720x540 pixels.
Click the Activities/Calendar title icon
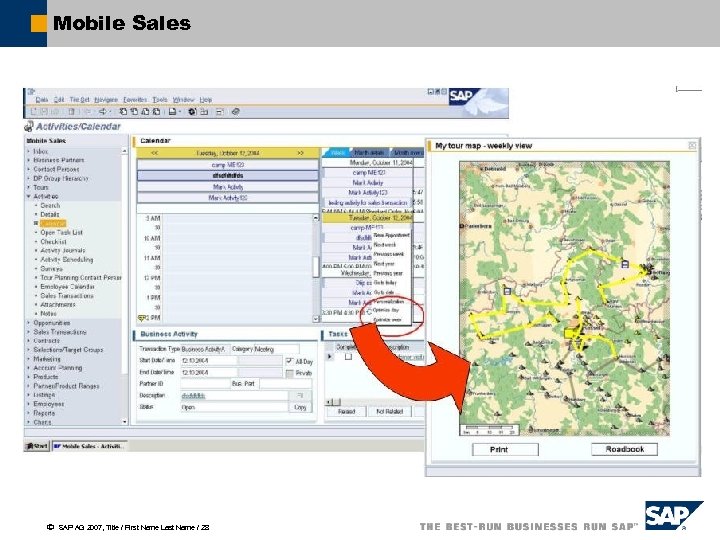pos(29,126)
